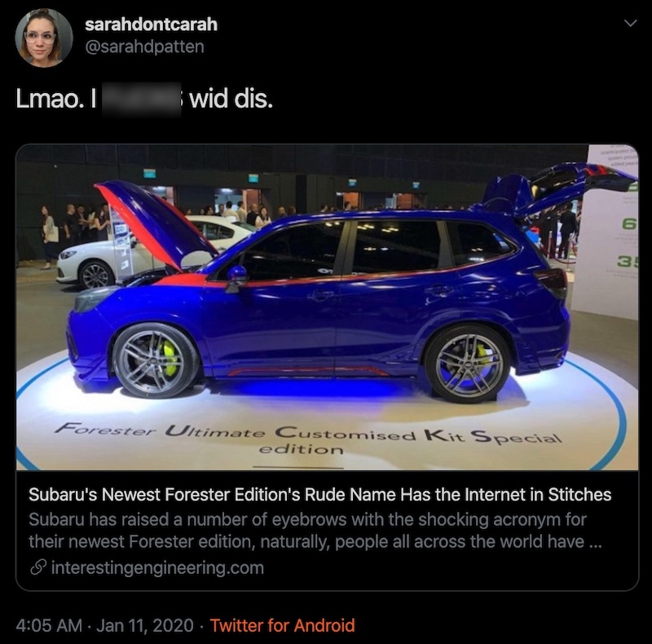
Task: Open sarahdontcarah's profile picture avatar
Action: [44, 37]
